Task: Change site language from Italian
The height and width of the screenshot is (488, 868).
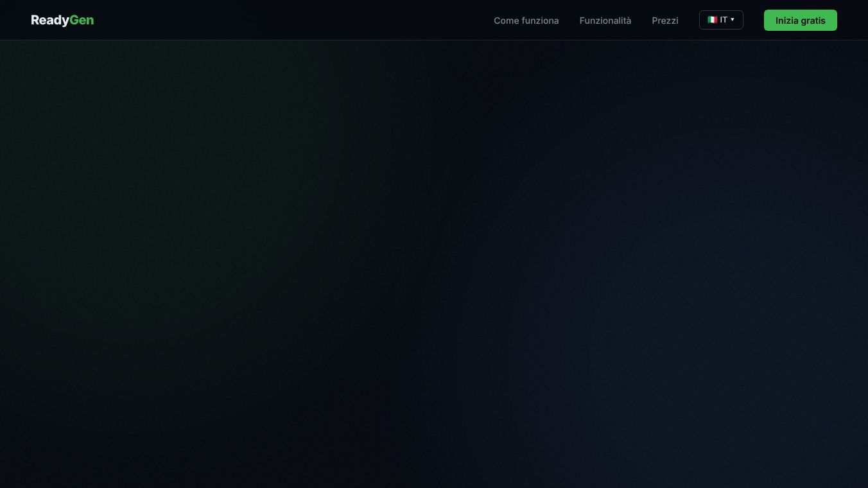Action: click(x=721, y=20)
